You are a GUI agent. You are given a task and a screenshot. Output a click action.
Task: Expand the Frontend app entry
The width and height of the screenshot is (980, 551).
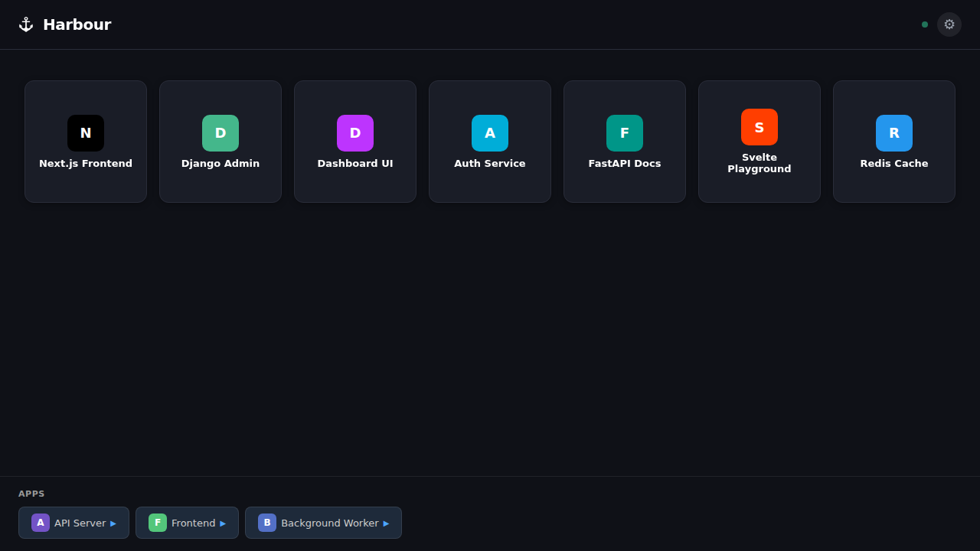pos(224,523)
